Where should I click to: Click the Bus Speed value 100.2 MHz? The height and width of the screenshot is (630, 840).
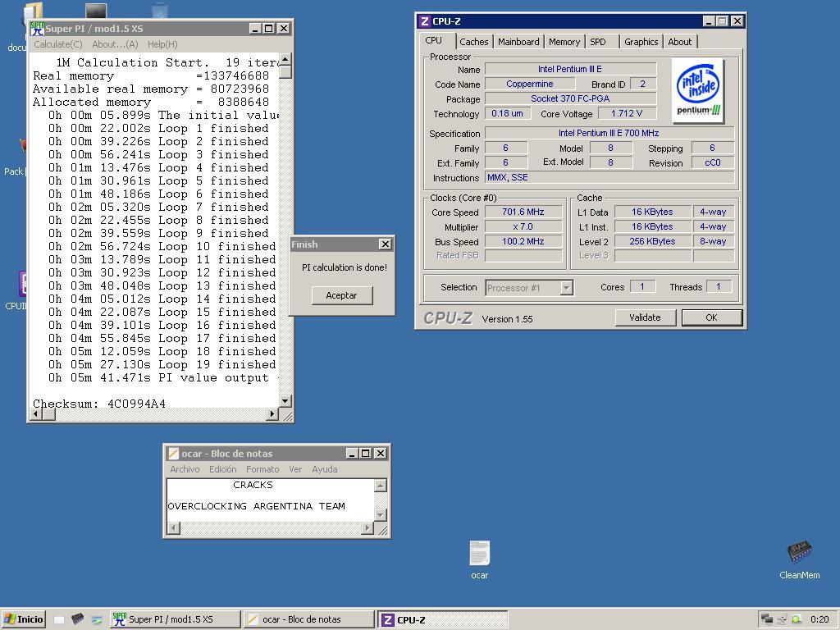(x=523, y=242)
